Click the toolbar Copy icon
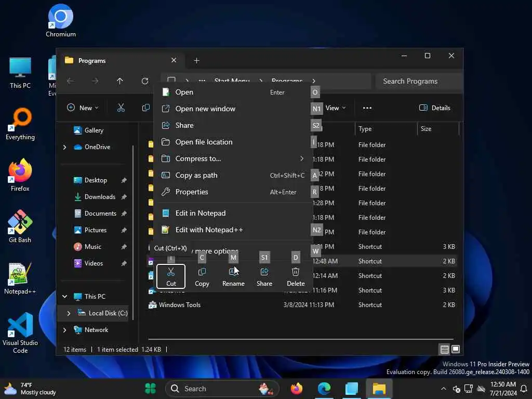Viewport: 532px width, 399px height. (145, 108)
